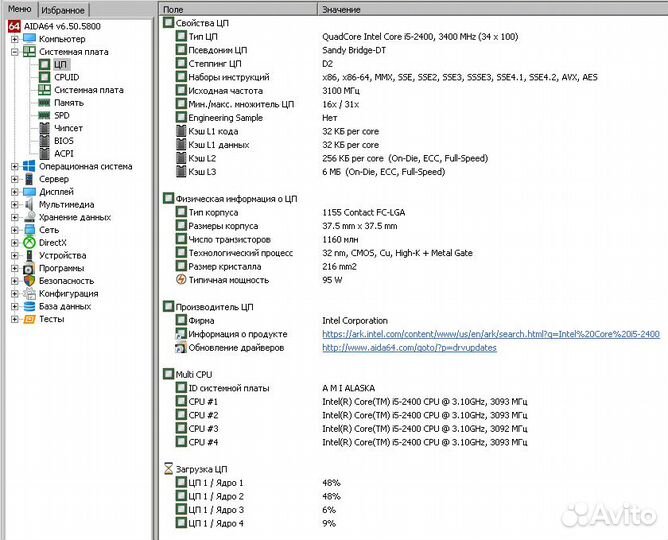Image resolution: width=668 pixels, height=540 pixels.
Task: Click the Тесты benchmark icon
Action: 29,319
